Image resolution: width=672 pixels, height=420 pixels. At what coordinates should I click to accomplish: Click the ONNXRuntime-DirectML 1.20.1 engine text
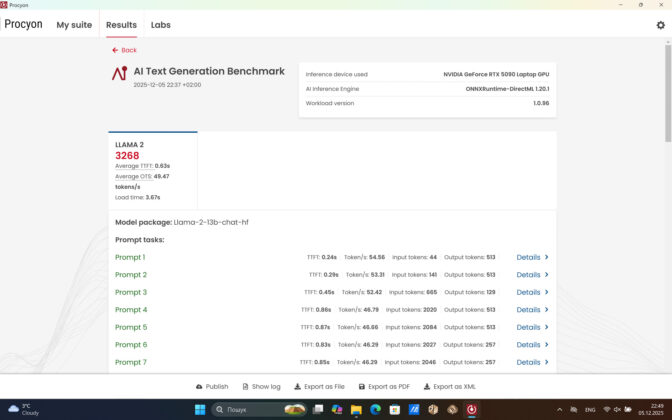pyautogui.click(x=507, y=89)
